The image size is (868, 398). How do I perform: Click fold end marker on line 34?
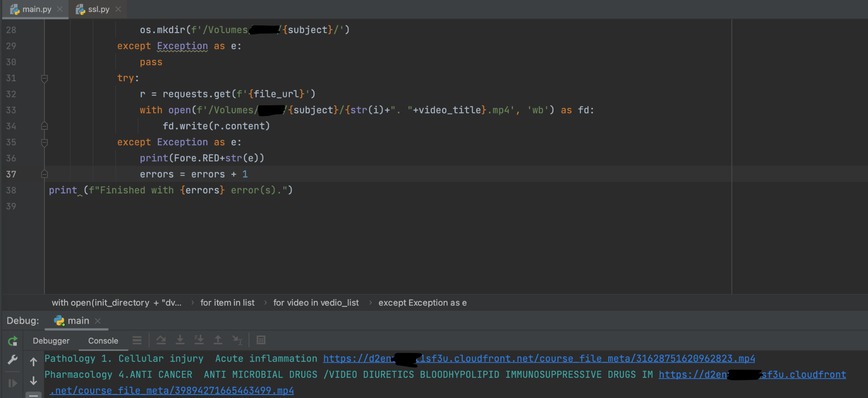point(44,126)
